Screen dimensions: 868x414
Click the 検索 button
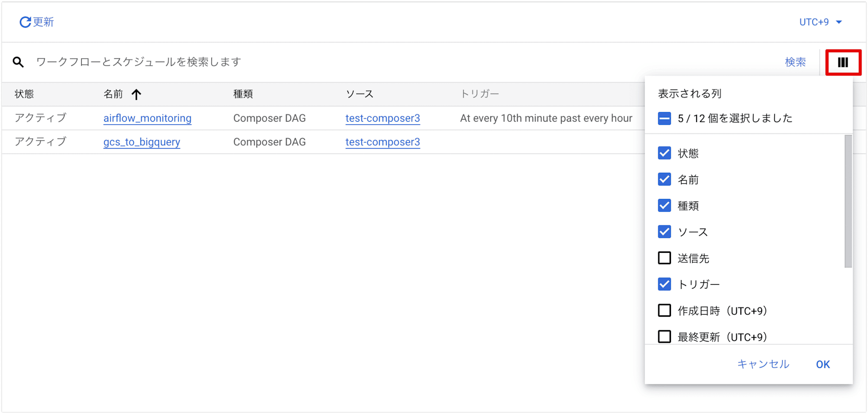pyautogui.click(x=796, y=62)
